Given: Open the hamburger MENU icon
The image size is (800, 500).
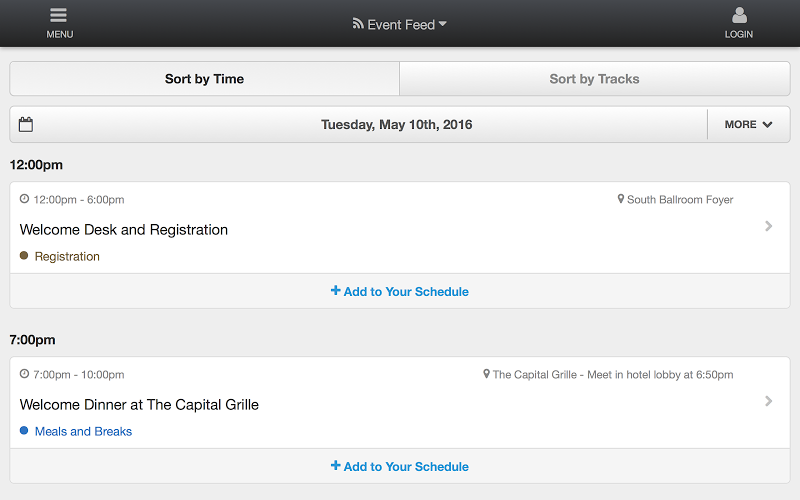Looking at the screenshot, I should 59,15.
